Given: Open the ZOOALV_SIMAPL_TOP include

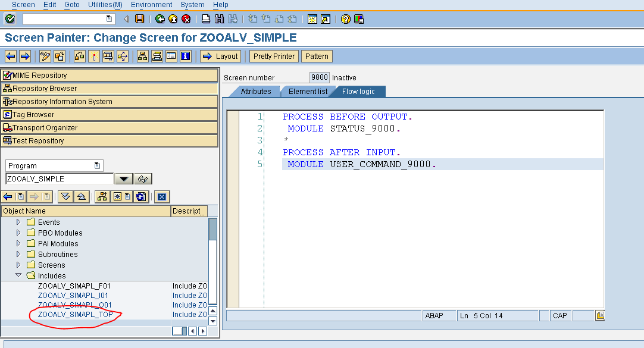Looking at the screenshot, I should point(74,314).
